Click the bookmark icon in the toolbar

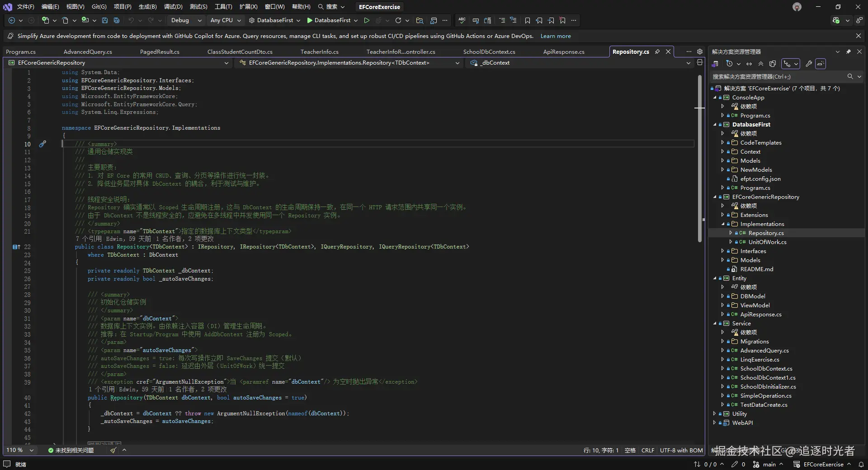point(527,20)
